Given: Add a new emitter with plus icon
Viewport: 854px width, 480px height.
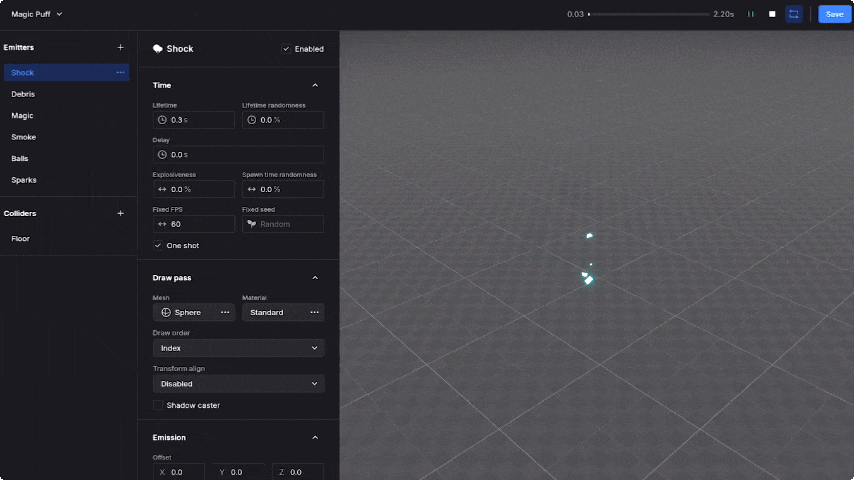Looking at the screenshot, I should [120, 47].
